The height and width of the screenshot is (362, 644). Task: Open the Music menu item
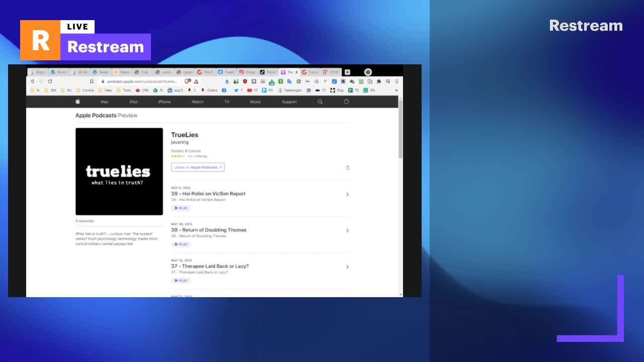256,102
